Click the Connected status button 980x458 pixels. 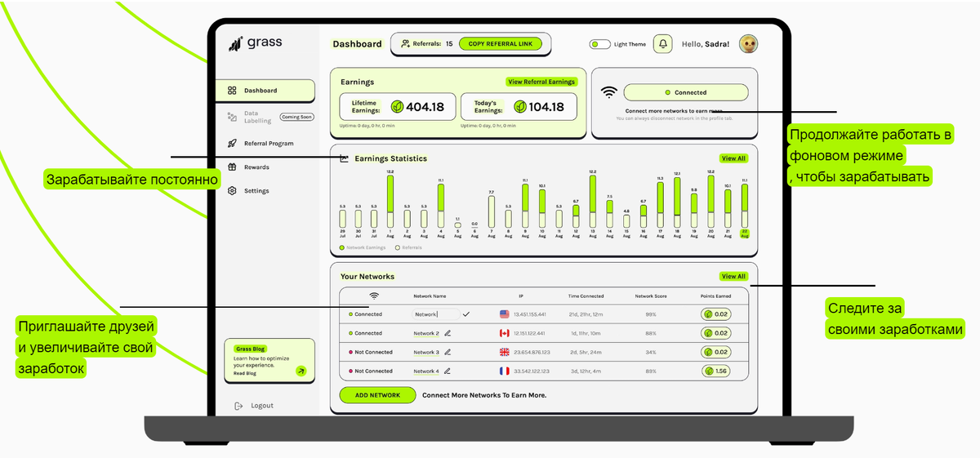(686, 92)
